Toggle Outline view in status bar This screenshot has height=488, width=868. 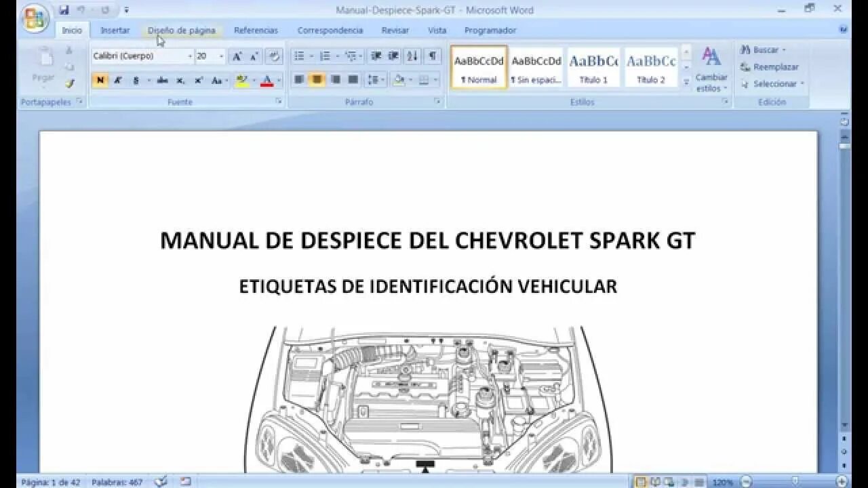click(685, 482)
